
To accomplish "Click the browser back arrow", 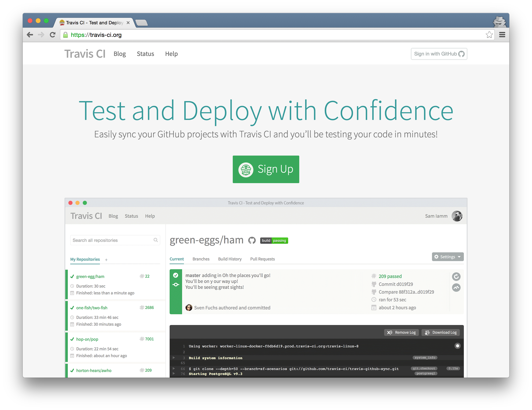I will tap(30, 35).
